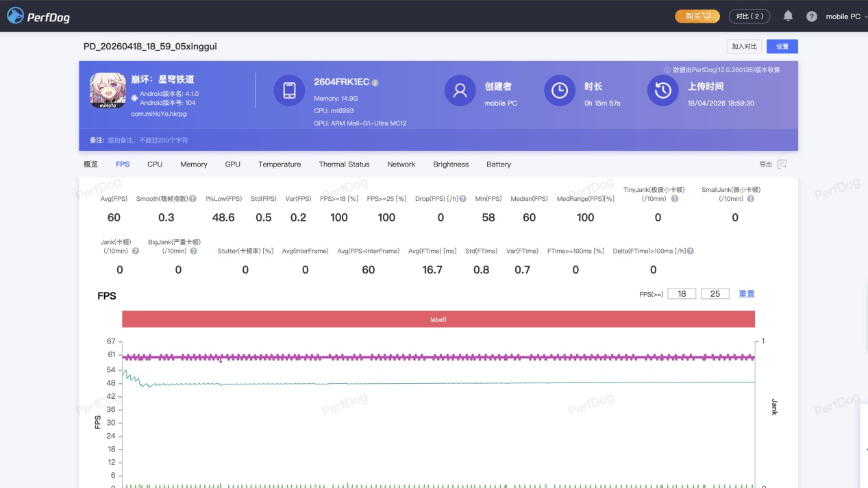Open the Thermal Status tab
868x488 pixels.
pos(344,164)
